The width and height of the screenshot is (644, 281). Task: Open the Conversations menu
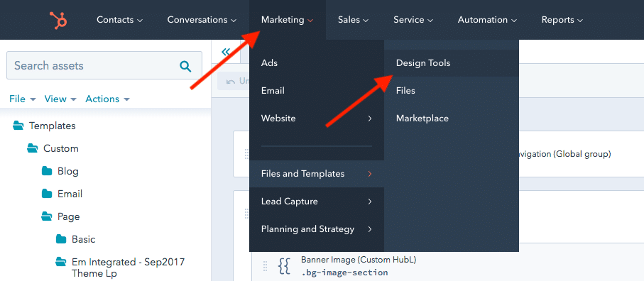[202, 20]
